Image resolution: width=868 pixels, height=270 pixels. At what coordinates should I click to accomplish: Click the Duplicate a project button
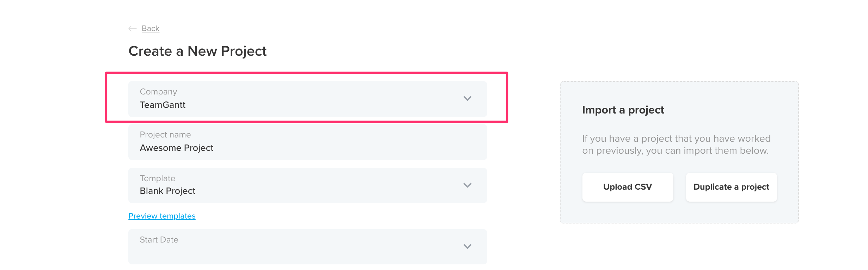731,187
